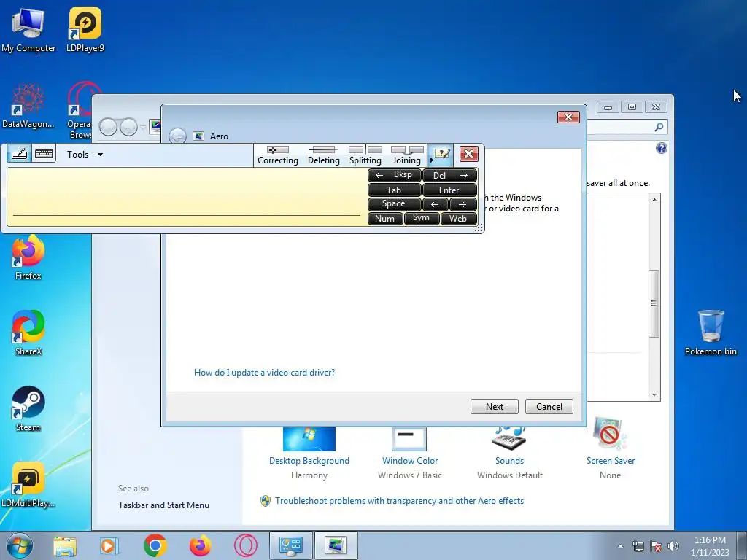Open Action Center flag in tray
Image resolution: width=747 pixels, height=560 pixels.
(656, 546)
